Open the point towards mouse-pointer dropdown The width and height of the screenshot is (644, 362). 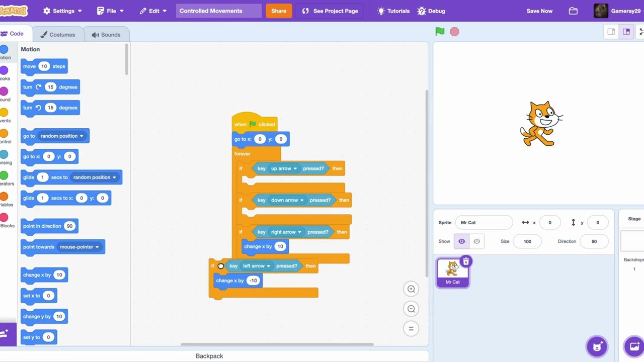(x=79, y=247)
